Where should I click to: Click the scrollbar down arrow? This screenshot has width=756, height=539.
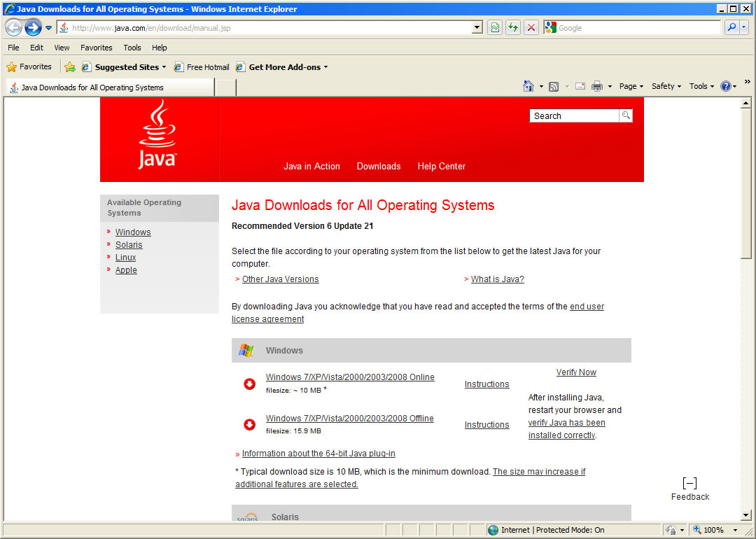(746, 515)
